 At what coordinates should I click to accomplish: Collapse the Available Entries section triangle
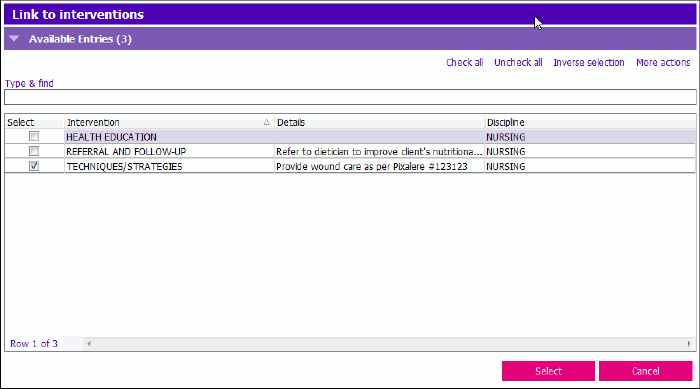[14, 39]
